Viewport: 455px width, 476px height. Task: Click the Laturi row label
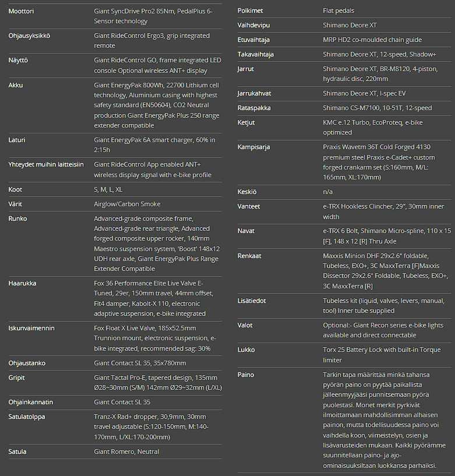point(17,140)
